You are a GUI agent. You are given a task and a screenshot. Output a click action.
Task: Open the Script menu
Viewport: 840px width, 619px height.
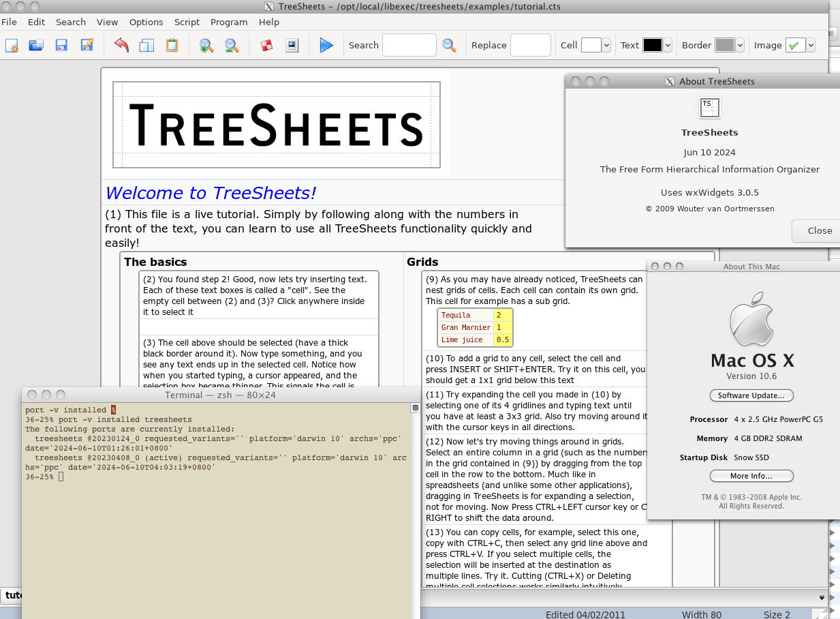(187, 22)
